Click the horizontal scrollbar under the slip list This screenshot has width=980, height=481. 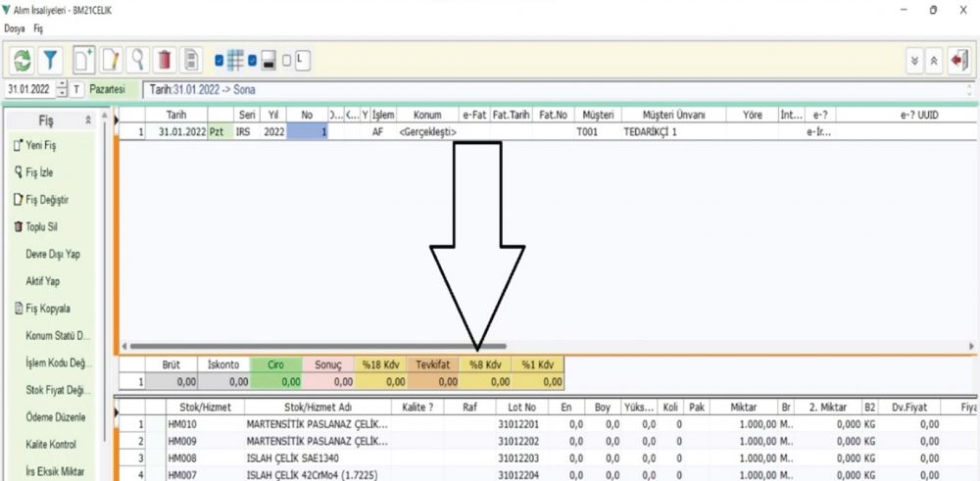(x=314, y=346)
